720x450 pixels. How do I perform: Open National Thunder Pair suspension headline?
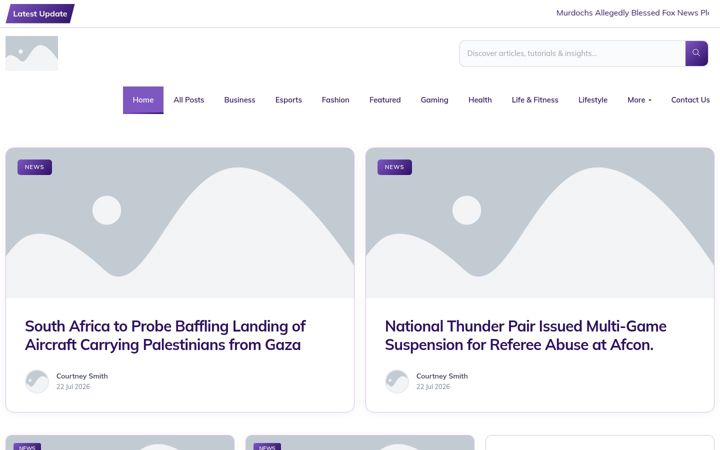point(526,335)
